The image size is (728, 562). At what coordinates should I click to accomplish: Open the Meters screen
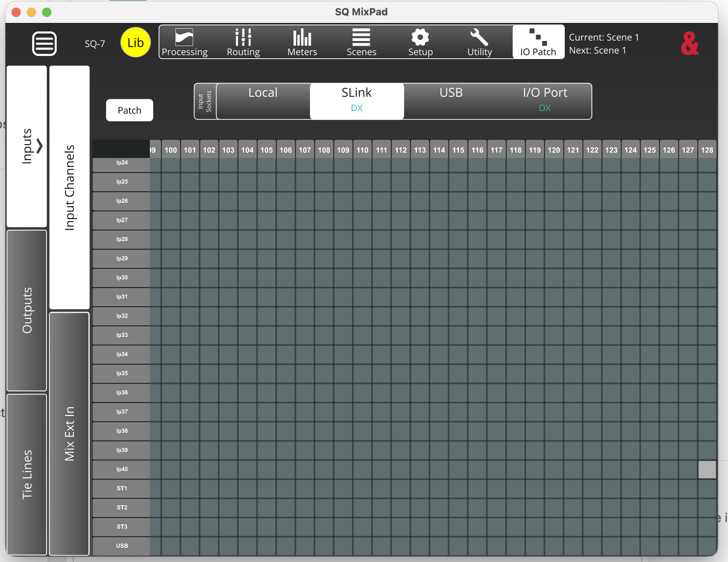pyautogui.click(x=302, y=42)
